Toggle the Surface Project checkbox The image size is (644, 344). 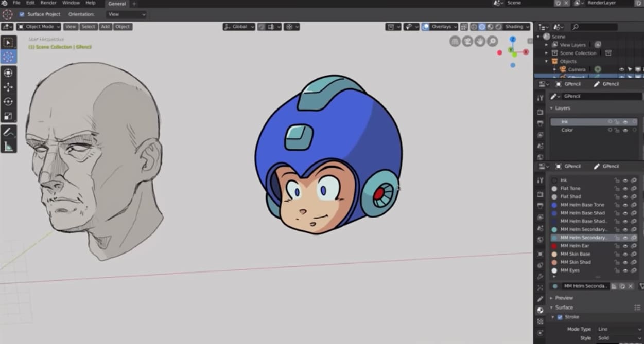coord(22,14)
